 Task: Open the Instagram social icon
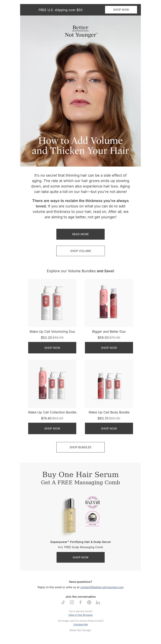72,602
